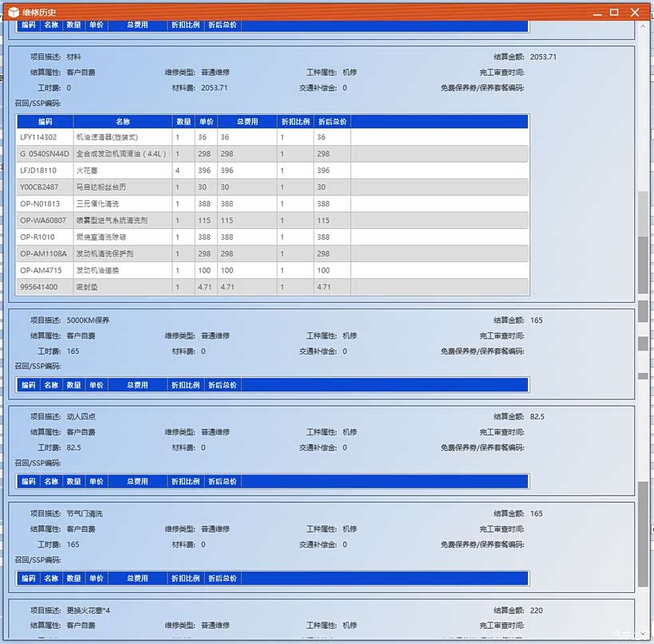Select row with code LFJD18110
Screen dimensions: 654x644
click(x=38, y=171)
